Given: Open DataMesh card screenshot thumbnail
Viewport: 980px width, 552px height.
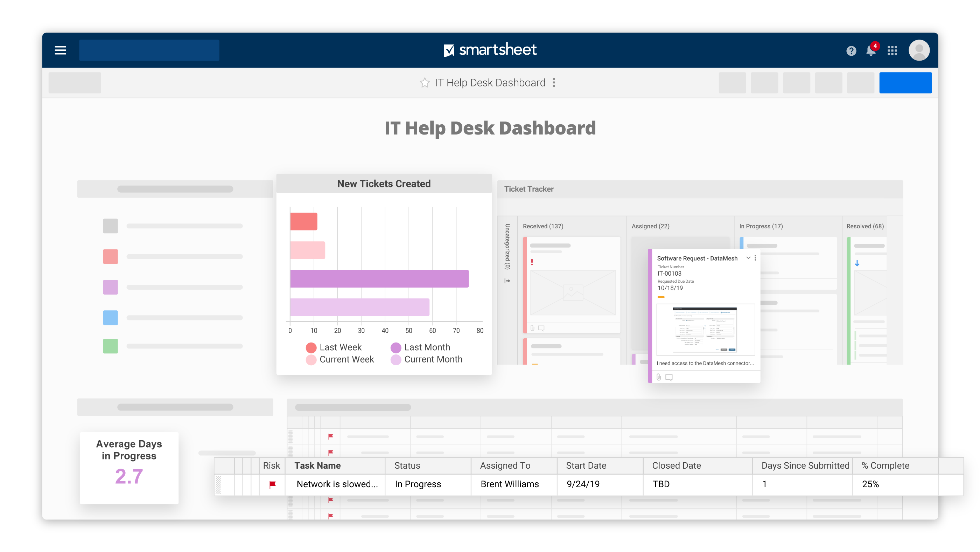Looking at the screenshot, I should pos(705,329).
